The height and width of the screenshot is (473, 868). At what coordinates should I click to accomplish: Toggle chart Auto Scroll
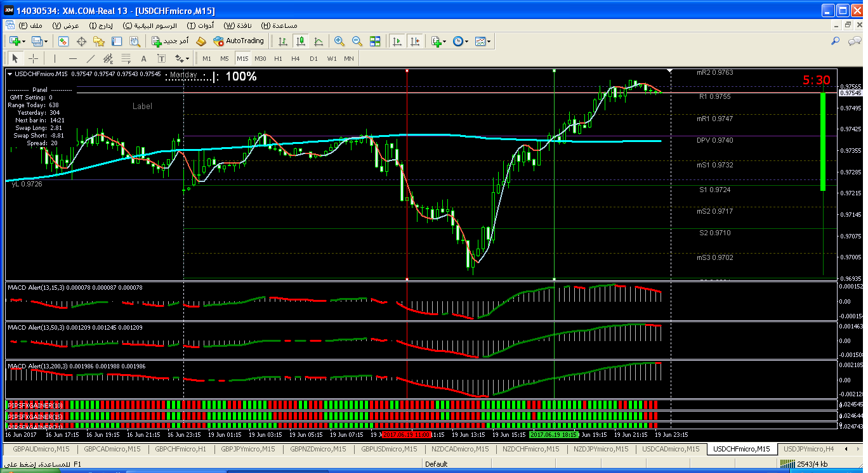(x=397, y=41)
